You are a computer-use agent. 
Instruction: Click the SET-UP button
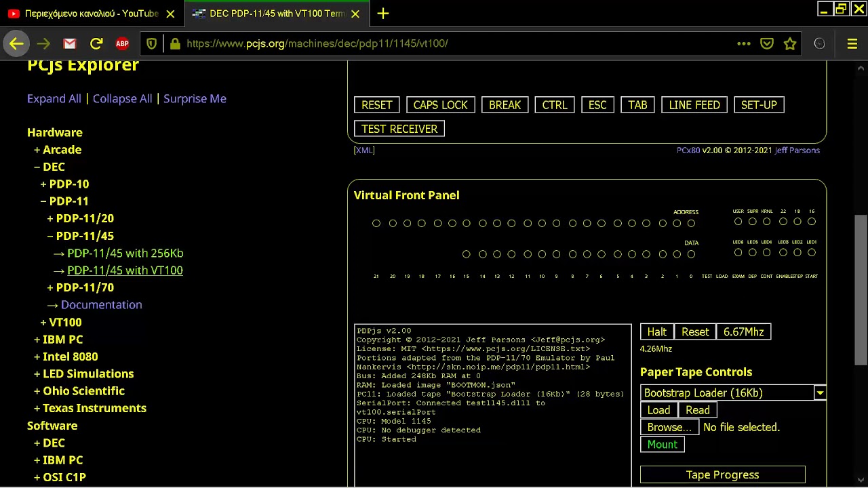[759, 105]
